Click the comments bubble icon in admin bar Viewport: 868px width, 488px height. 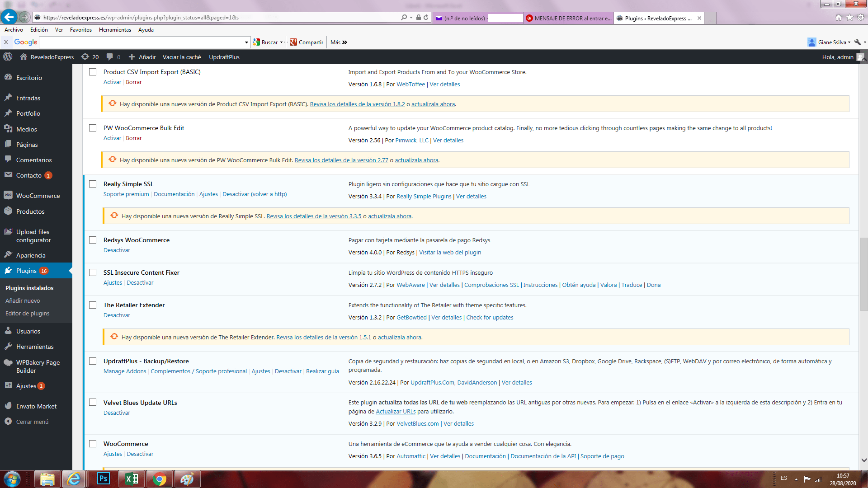pos(110,57)
